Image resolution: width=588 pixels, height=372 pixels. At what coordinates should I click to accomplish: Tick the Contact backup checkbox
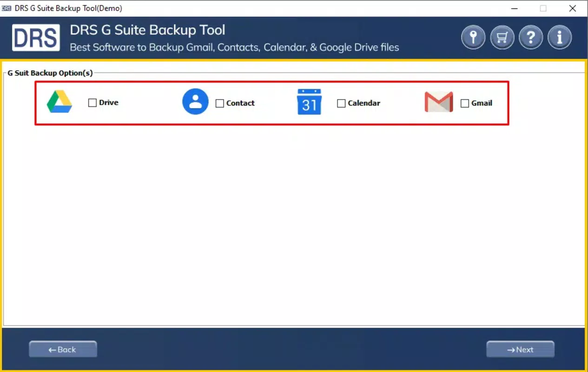[x=220, y=103]
